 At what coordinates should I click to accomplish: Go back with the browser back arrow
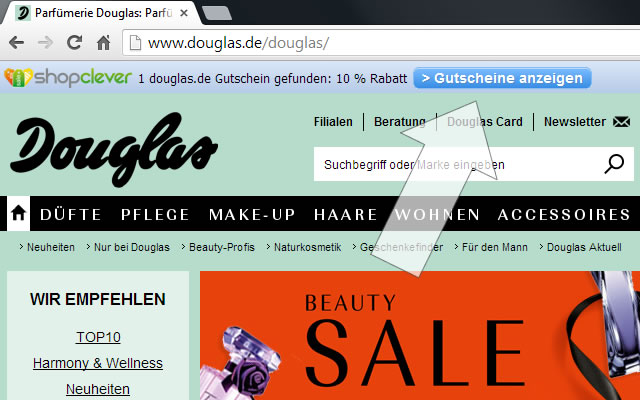(16, 42)
